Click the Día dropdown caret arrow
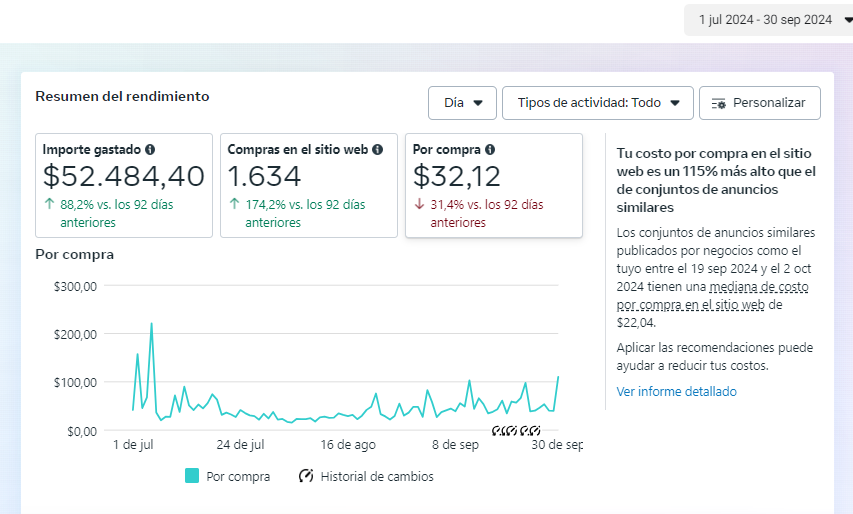The width and height of the screenshot is (853, 514). tap(478, 103)
